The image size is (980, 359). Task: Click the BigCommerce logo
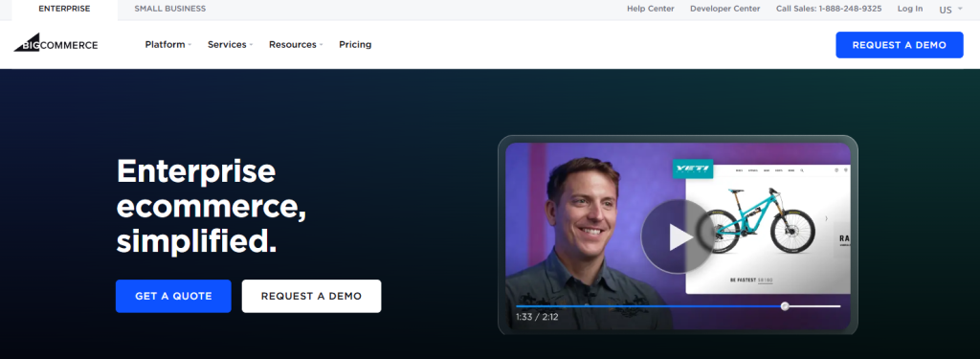pos(56,43)
